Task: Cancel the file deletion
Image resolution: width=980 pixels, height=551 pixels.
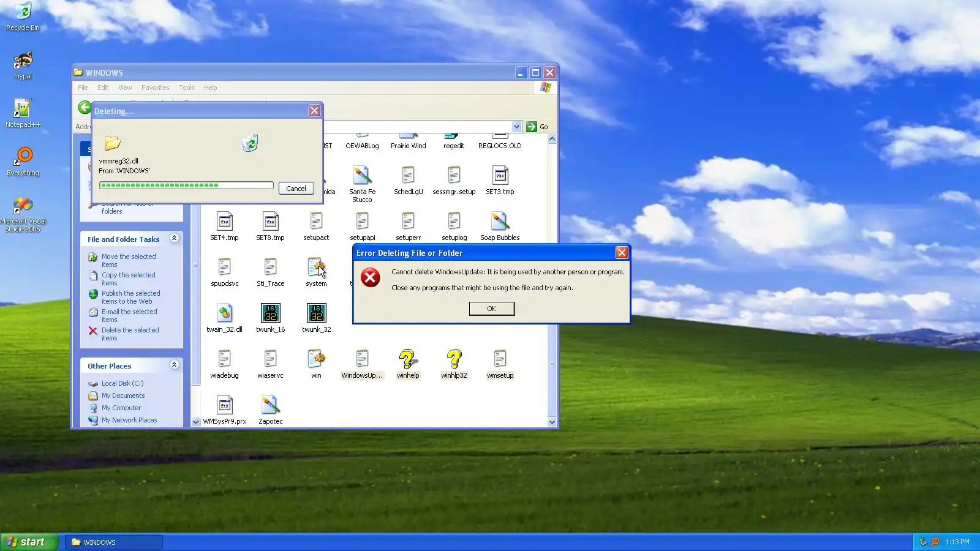Action: click(x=296, y=189)
